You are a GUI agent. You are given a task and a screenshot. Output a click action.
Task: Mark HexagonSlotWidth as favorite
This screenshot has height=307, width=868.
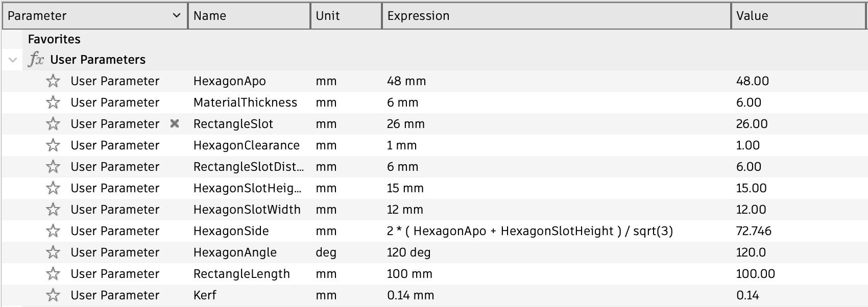coord(53,210)
